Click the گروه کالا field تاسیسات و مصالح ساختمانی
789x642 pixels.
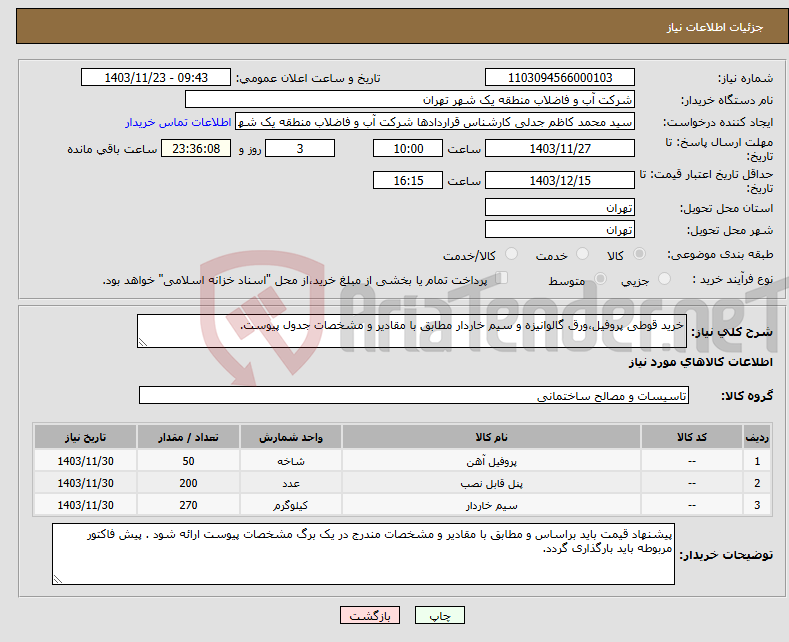pos(414,395)
